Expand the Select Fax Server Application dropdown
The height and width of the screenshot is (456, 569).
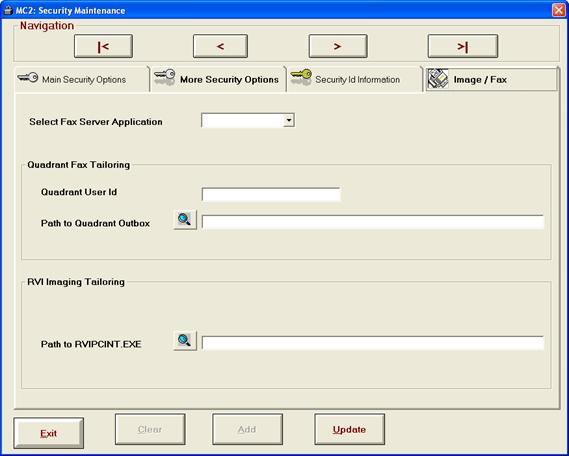pyautogui.click(x=289, y=120)
